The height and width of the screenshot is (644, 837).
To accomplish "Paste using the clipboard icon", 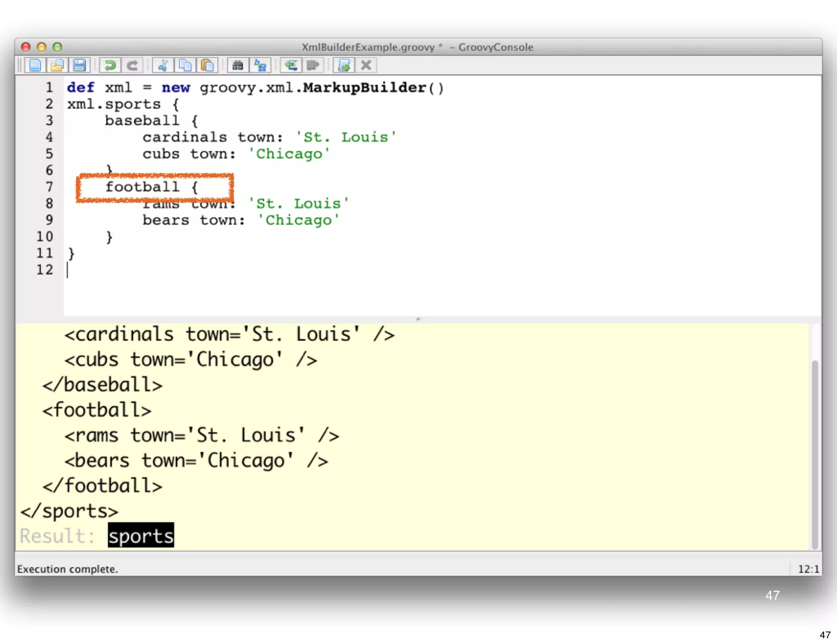I will pos(207,65).
